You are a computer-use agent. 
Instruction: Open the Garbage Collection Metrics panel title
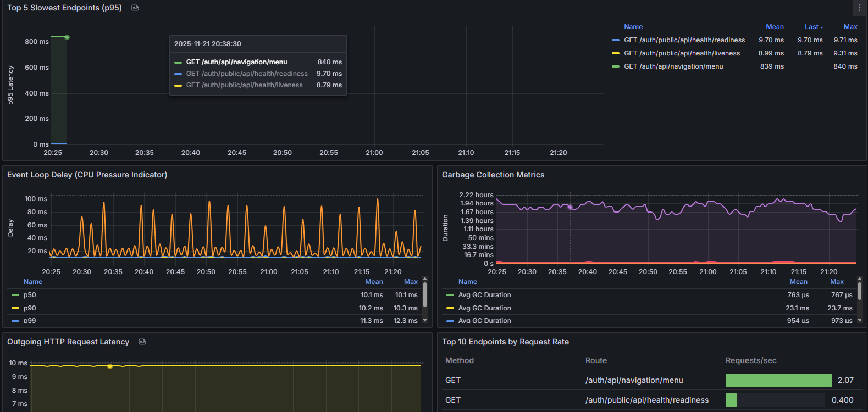point(493,175)
